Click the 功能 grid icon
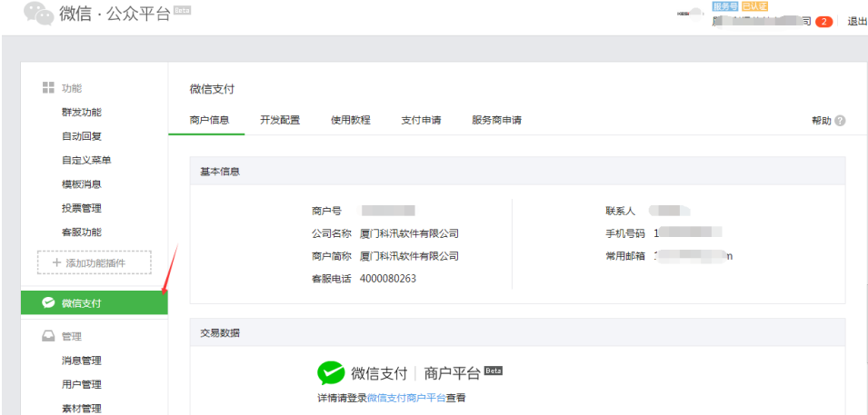This screenshot has height=415, width=868. point(49,88)
